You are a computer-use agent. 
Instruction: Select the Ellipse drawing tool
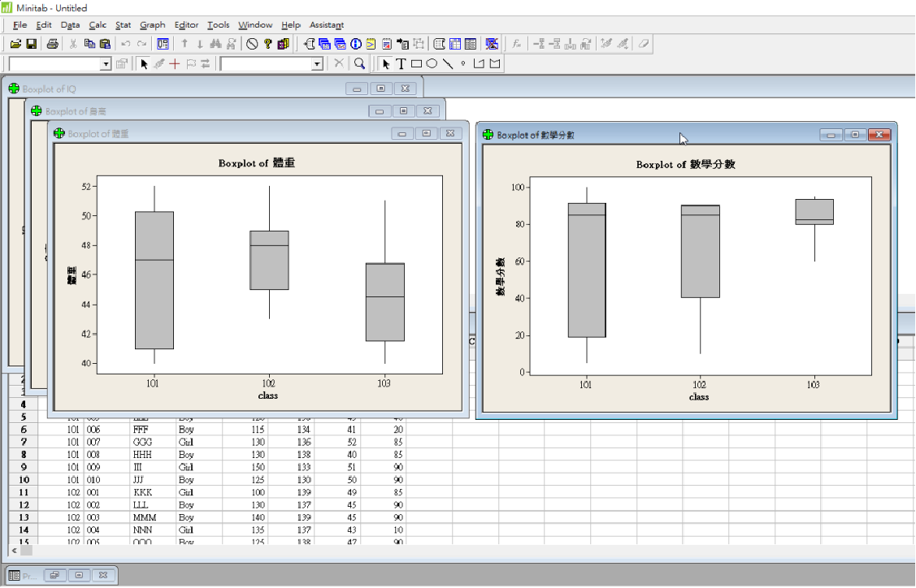[x=432, y=63]
